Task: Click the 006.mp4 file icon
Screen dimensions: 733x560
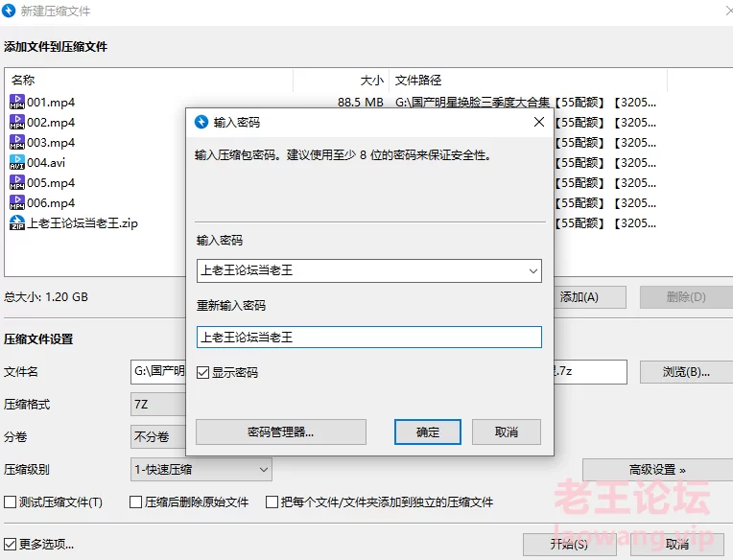Action: [x=17, y=202]
